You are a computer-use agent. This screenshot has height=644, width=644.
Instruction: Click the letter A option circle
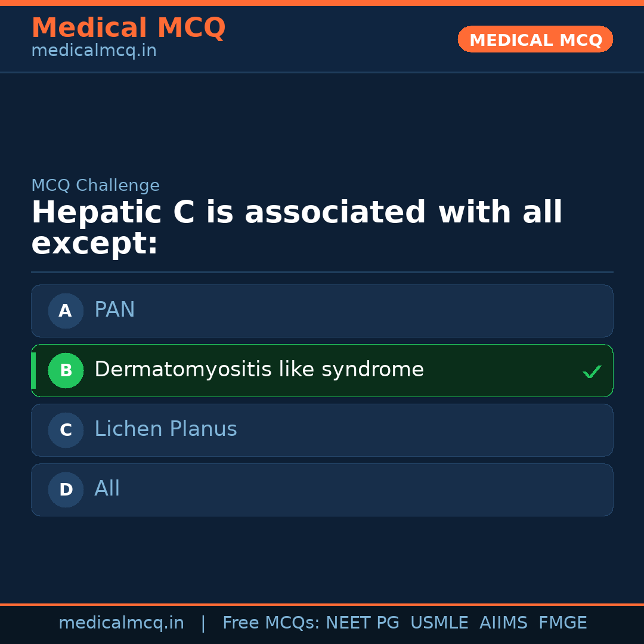click(x=66, y=311)
